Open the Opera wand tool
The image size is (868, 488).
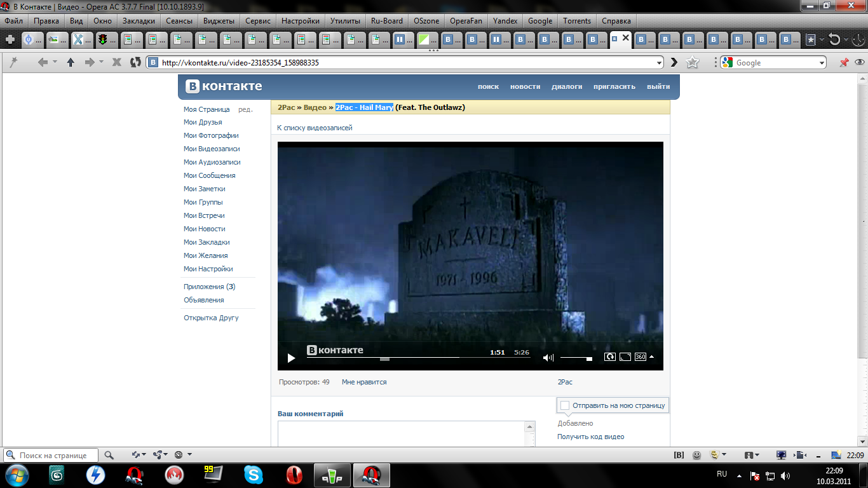pyautogui.click(x=13, y=62)
